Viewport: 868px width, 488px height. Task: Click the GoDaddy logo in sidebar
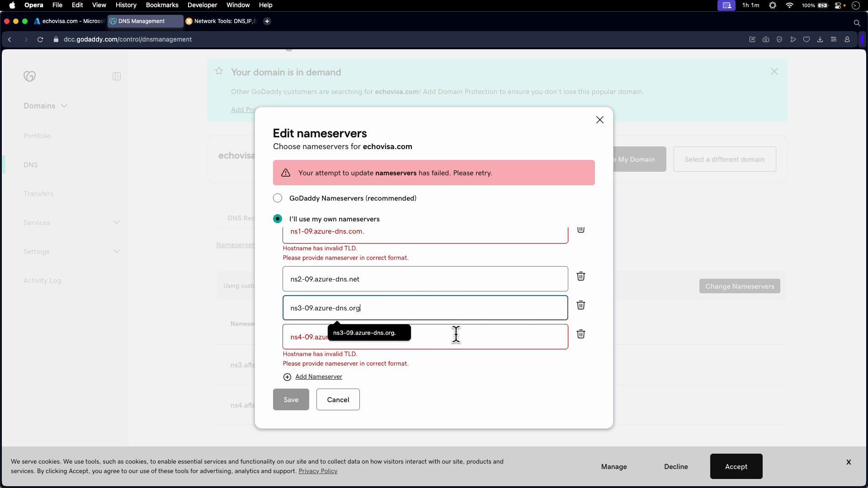pyautogui.click(x=30, y=76)
